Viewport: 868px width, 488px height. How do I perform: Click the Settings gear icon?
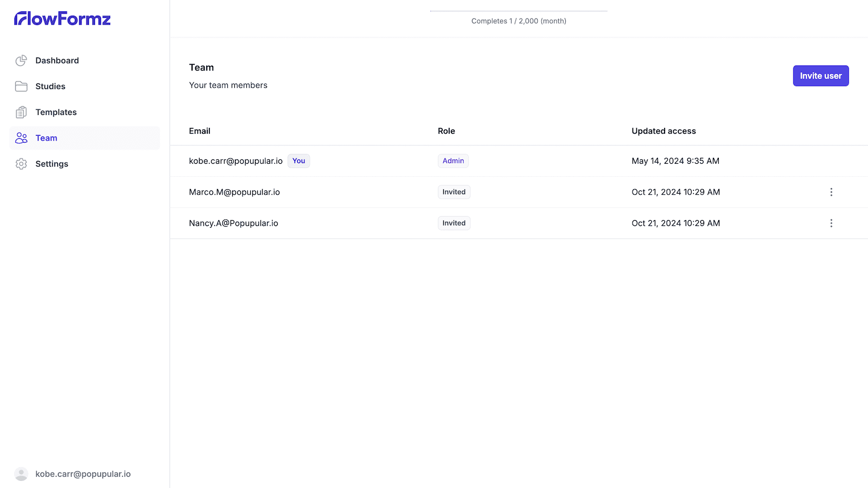[x=21, y=164]
